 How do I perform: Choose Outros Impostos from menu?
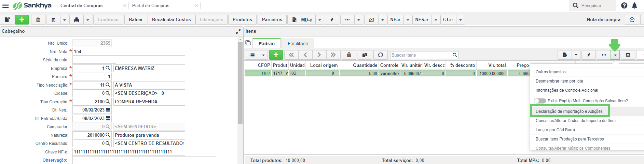coord(551,72)
